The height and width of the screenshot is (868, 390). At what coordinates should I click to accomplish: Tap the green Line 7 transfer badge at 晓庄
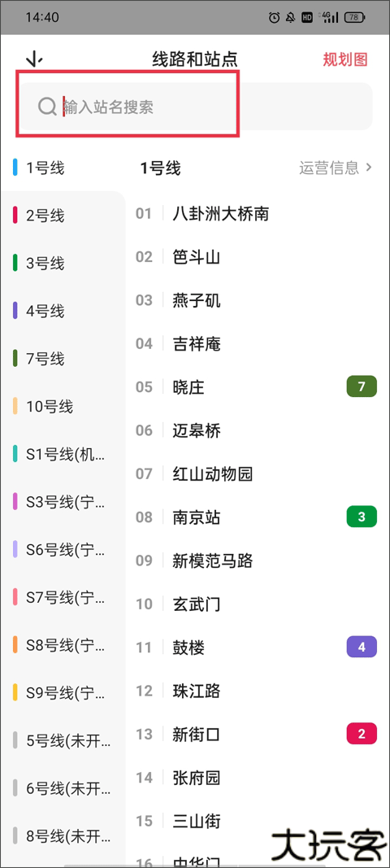362,386
